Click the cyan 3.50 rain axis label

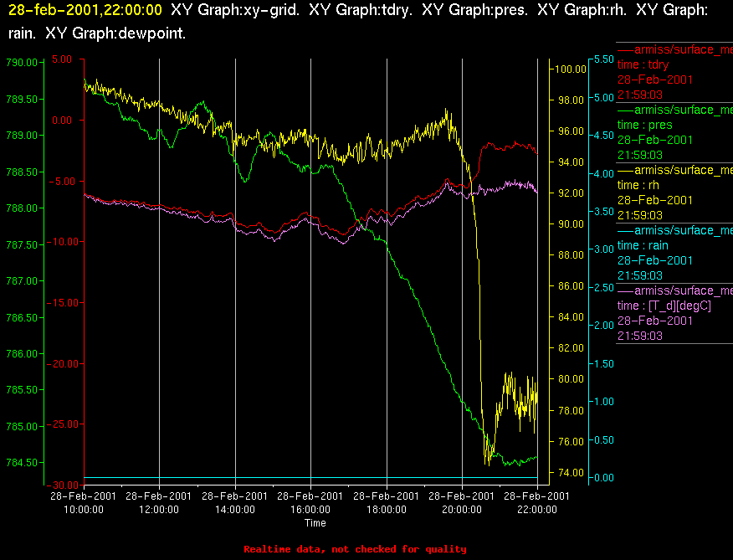point(603,212)
